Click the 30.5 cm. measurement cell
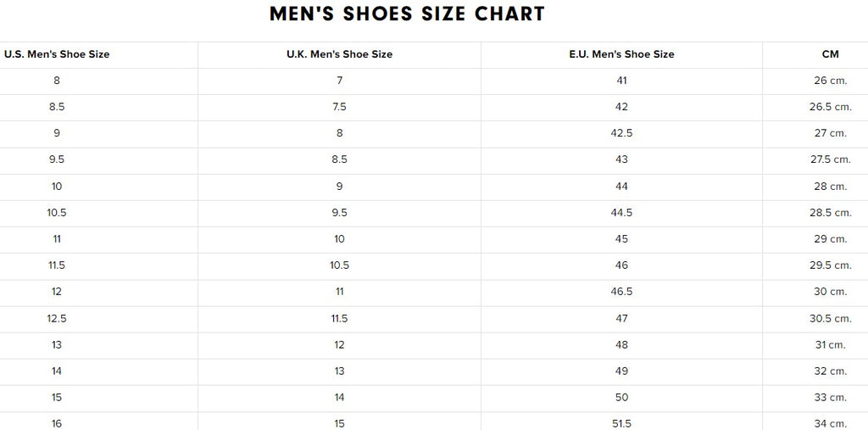The image size is (868, 430). pyautogui.click(x=830, y=319)
